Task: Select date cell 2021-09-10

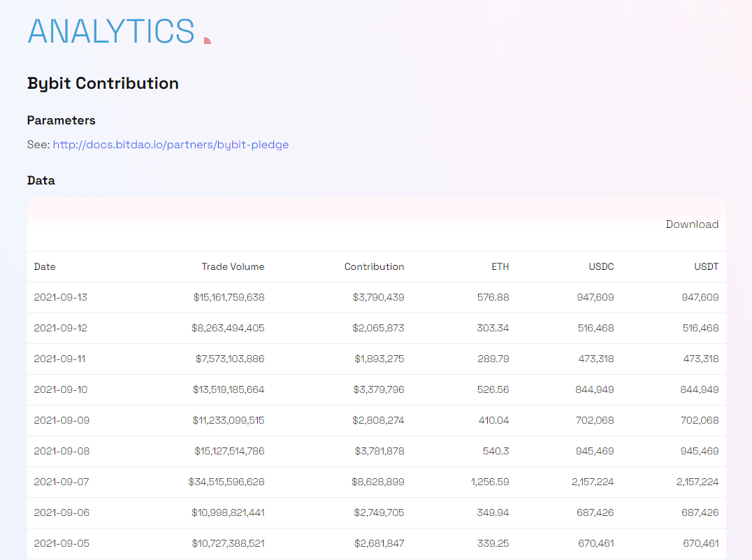Action: (x=60, y=389)
